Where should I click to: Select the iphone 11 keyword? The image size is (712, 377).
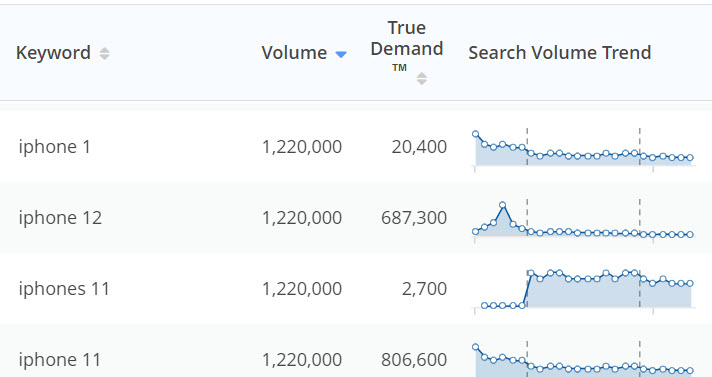click(x=59, y=360)
